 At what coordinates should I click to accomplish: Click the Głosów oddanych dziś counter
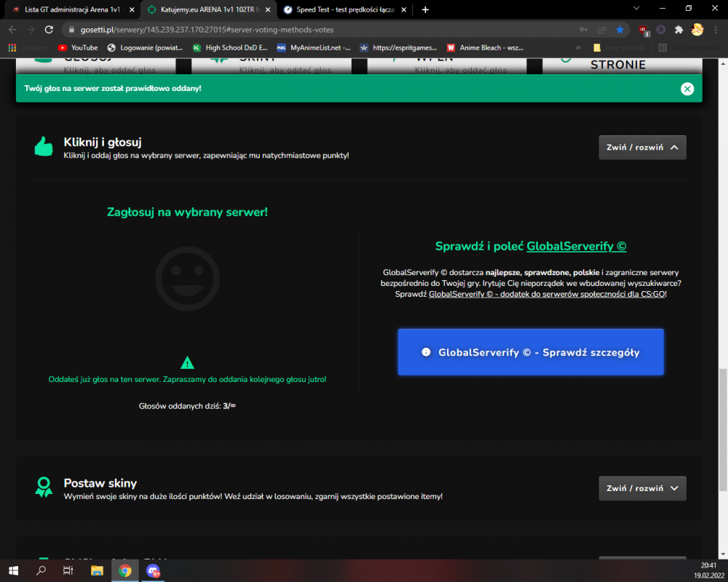tap(187, 406)
